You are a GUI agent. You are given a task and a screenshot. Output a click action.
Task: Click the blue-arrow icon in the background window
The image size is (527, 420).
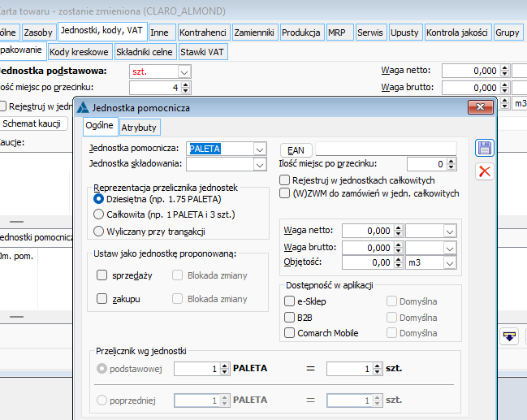[509, 336]
